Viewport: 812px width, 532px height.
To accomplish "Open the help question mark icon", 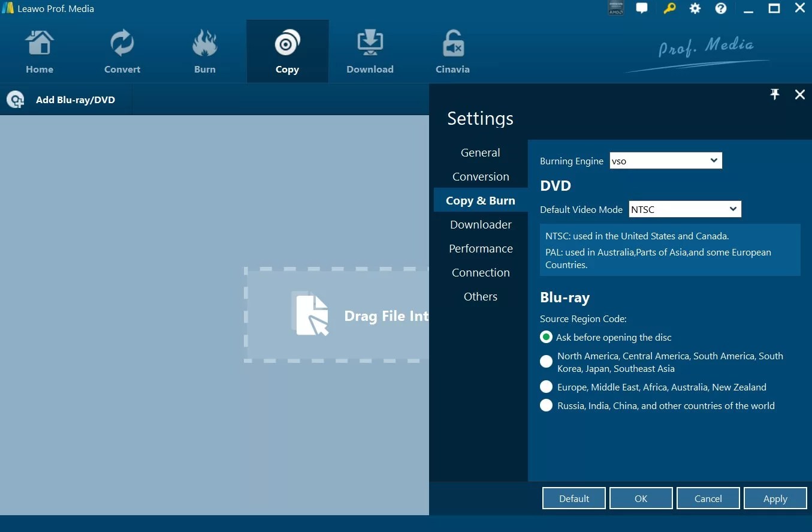I will tap(721, 8).
